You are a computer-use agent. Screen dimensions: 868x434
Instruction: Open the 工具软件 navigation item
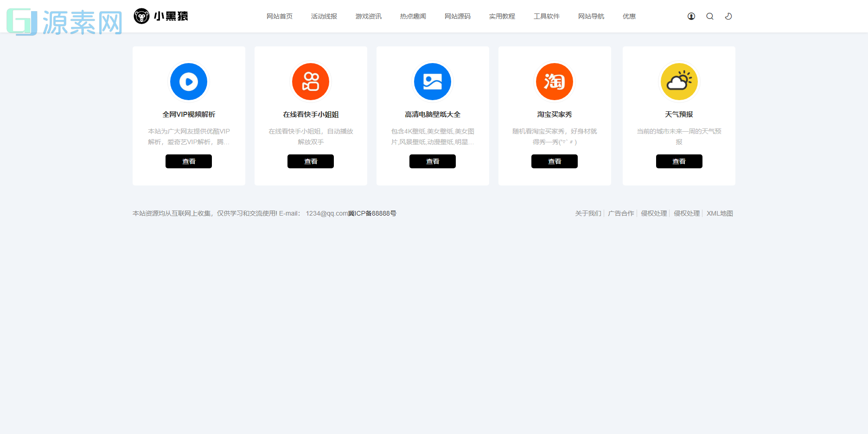(x=547, y=16)
